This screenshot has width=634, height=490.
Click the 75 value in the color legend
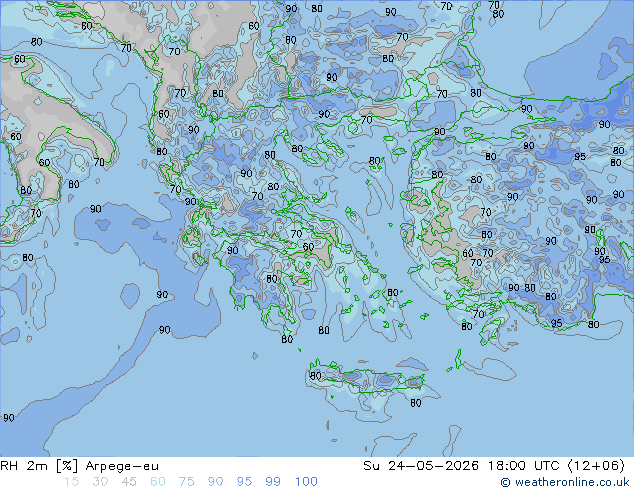click(186, 482)
